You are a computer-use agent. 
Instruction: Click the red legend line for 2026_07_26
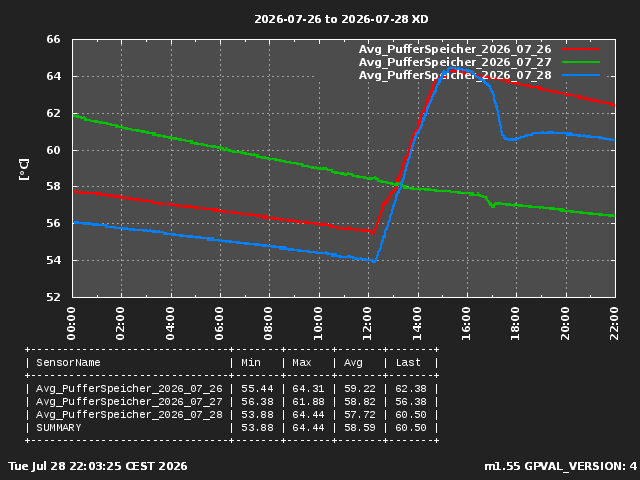[581, 49]
